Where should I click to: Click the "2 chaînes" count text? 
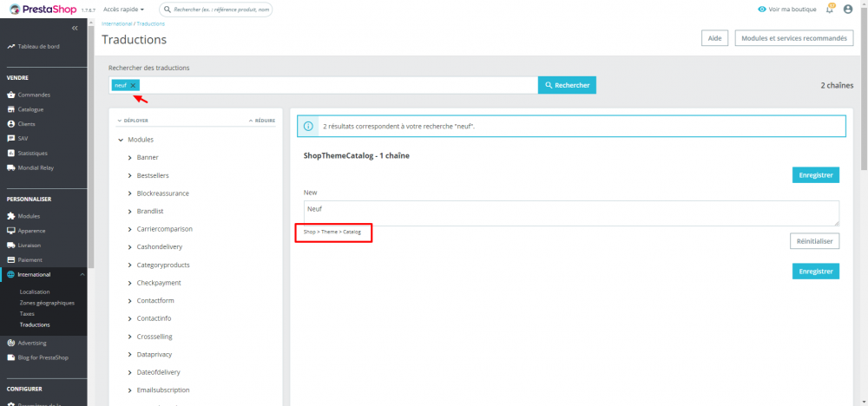(837, 85)
